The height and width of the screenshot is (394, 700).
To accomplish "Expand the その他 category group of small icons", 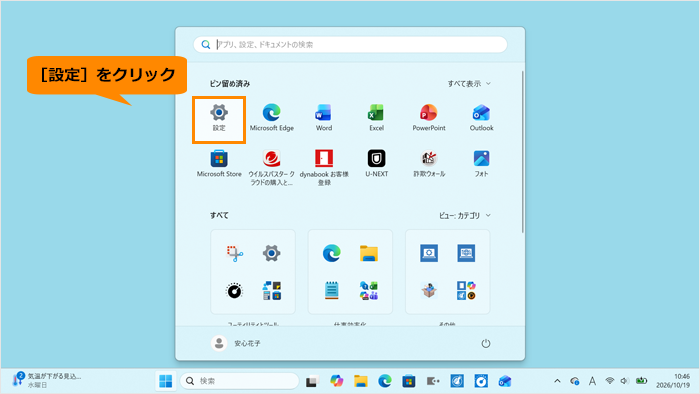I will [x=466, y=290].
